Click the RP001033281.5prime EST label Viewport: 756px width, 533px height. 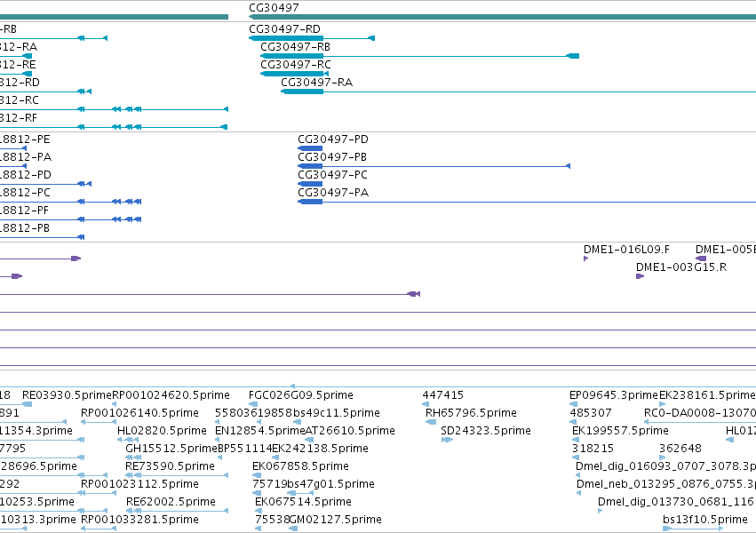[x=139, y=520]
